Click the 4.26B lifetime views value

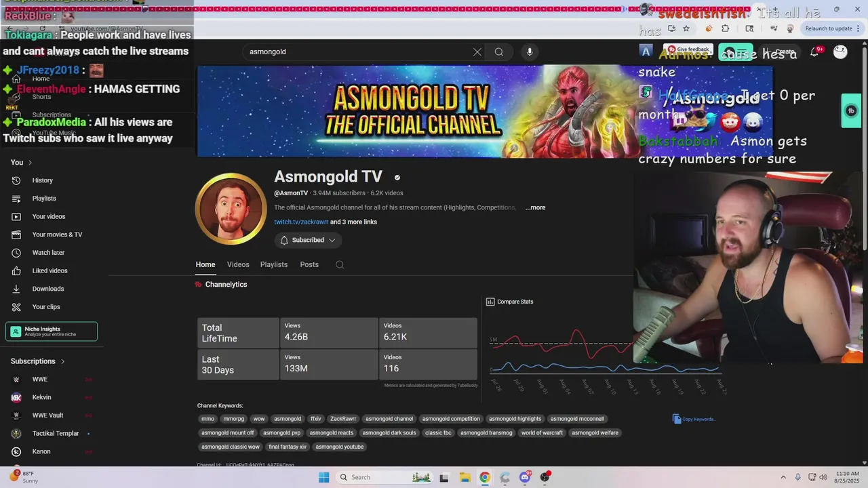tap(296, 337)
